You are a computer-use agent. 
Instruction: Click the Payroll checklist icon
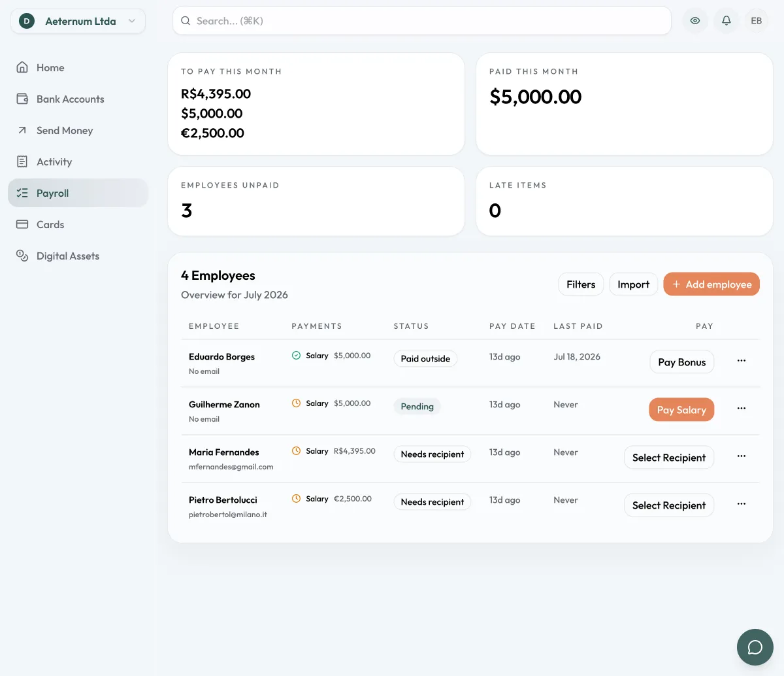(22, 193)
